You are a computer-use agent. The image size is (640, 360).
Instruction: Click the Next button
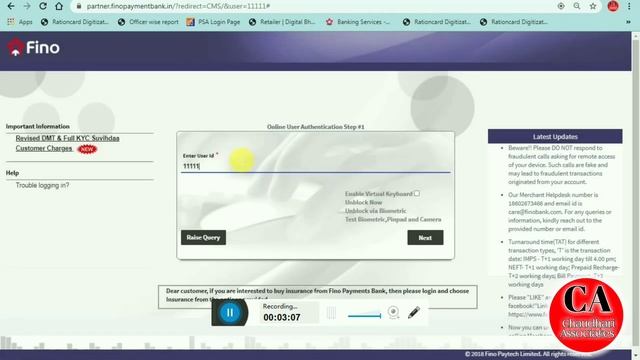[x=425, y=238]
